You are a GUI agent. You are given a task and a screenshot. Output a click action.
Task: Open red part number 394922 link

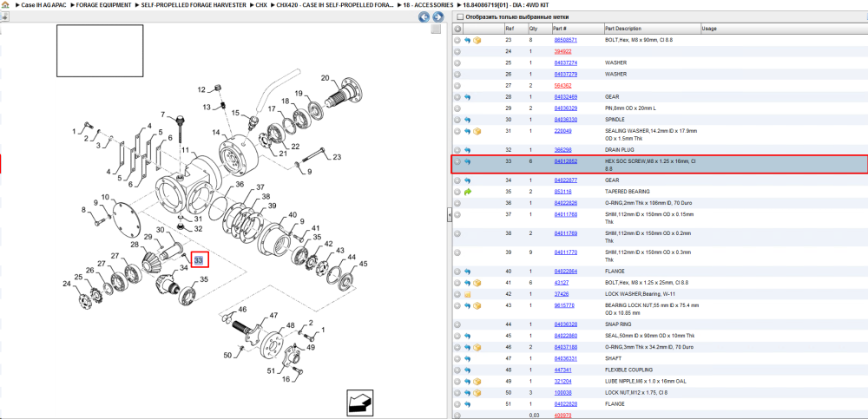562,51
